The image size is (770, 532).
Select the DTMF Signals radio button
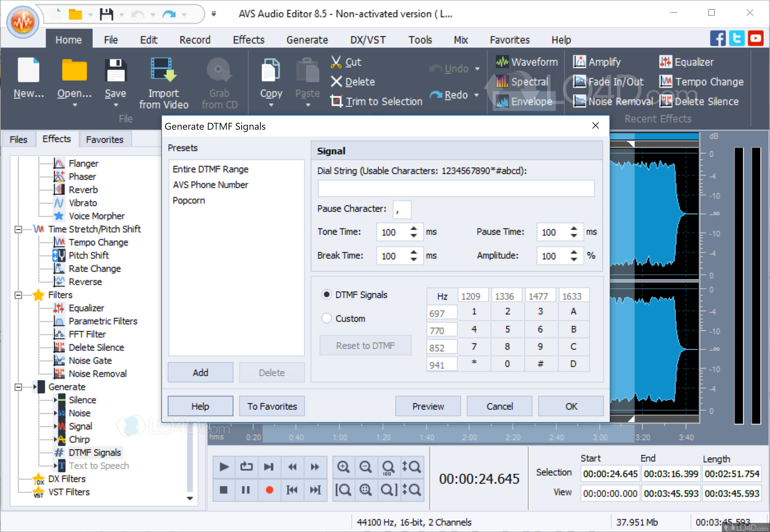coord(327,295)
